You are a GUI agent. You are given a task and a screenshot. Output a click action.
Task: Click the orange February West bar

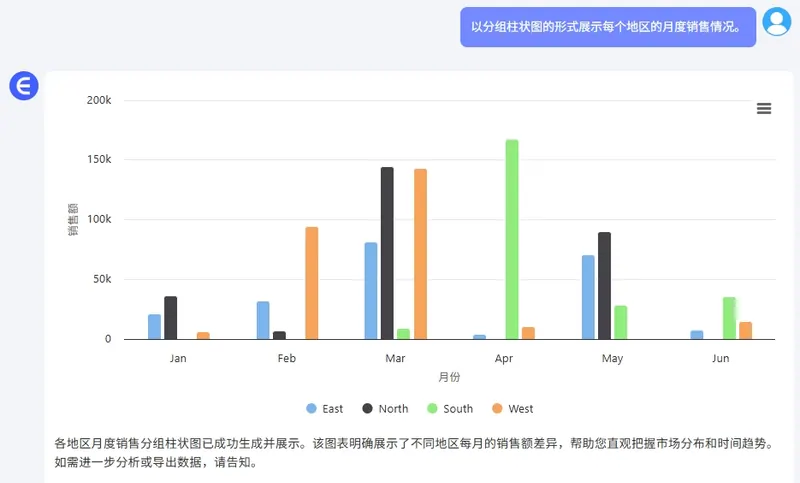pos(312,283)
